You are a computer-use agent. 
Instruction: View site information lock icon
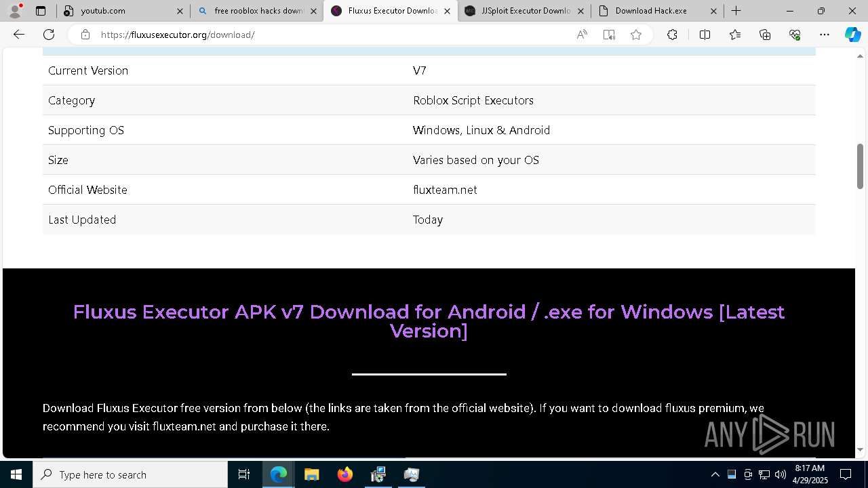point(85,35)
